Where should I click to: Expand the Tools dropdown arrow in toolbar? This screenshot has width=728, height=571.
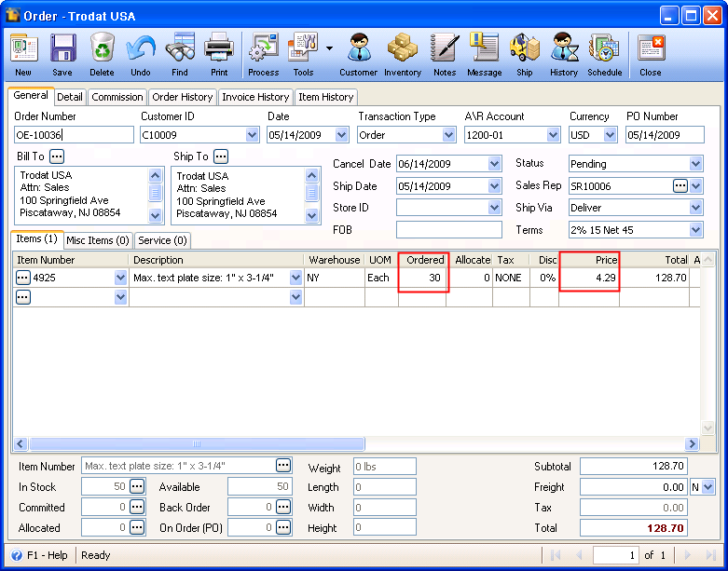tap(329, 48)
